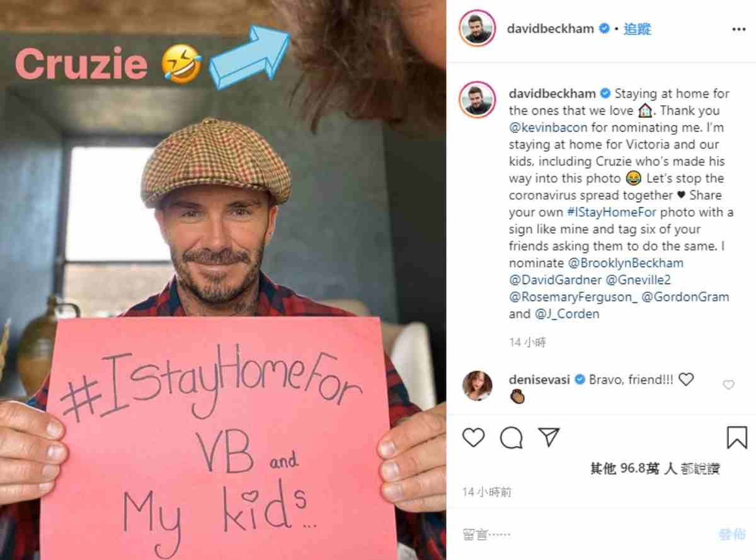This screenshot has width=756, height=560.
Task: Open the @J_Corden mention
Action: click(x=567, y=314)
